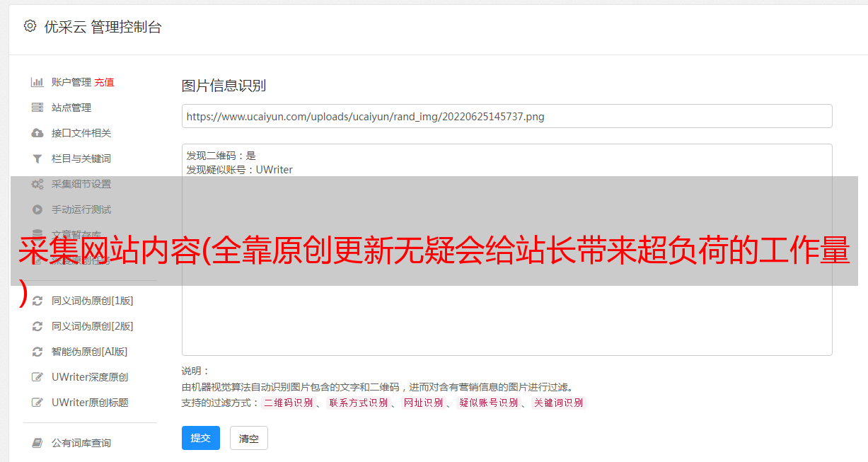
Task: Click the 站点管理 server icon
Action: click(37, 108)
